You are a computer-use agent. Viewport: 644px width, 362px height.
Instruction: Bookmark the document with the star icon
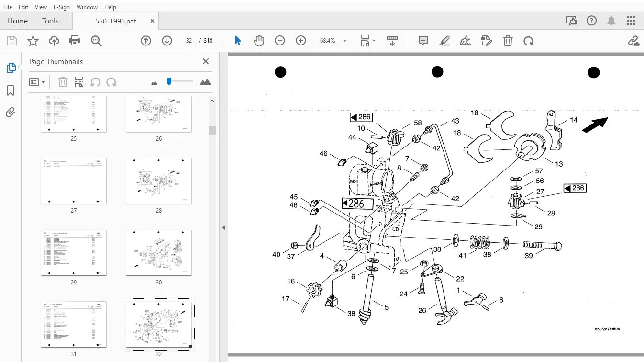tap(33, 41)
